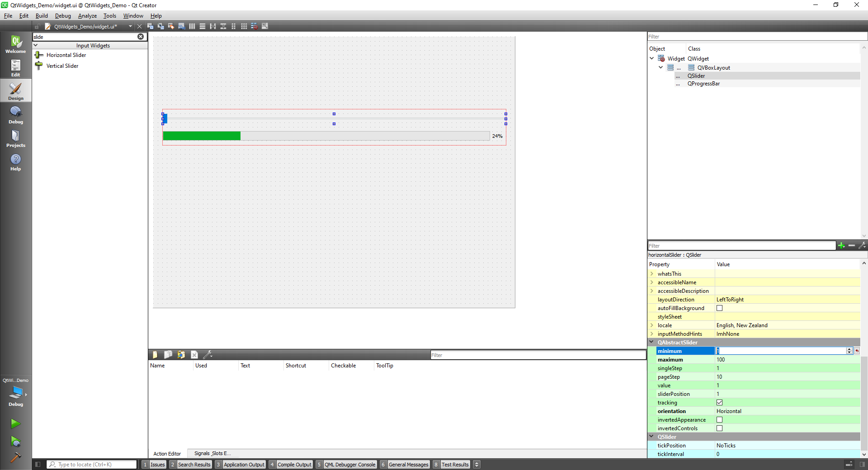
Task: Switch to Edit mode
Action: [x=16, y=68]
